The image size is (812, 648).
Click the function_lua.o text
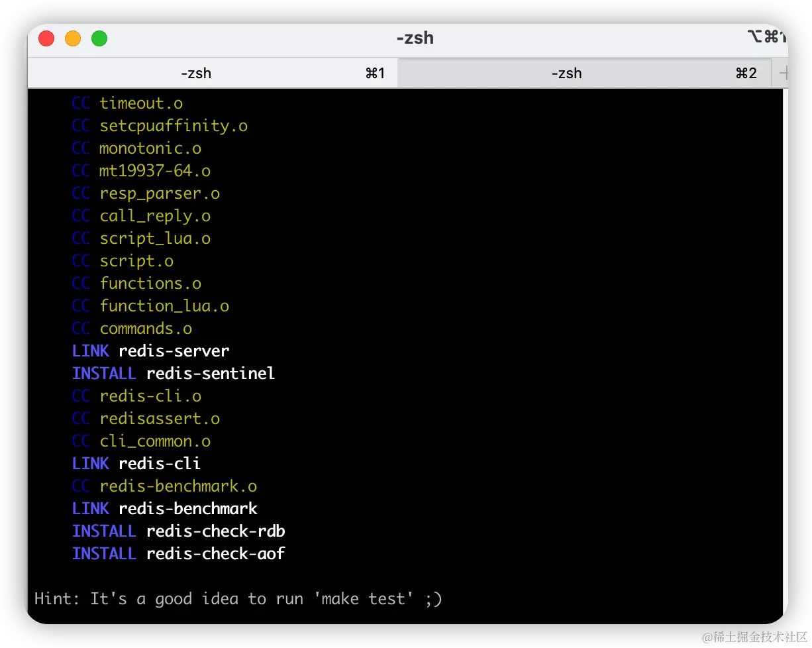point(164,306)
